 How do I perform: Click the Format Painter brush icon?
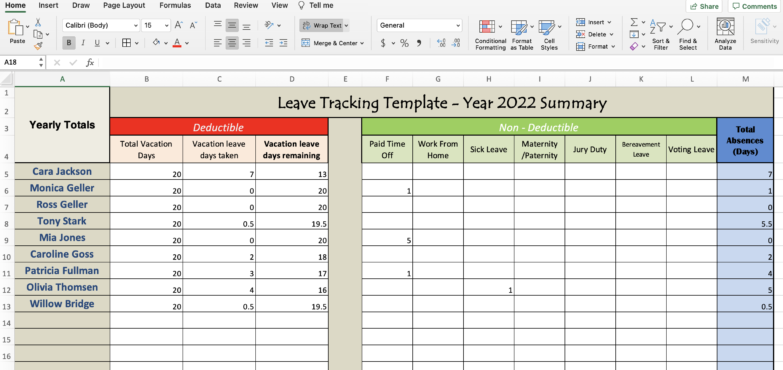[x=38, y=46]
